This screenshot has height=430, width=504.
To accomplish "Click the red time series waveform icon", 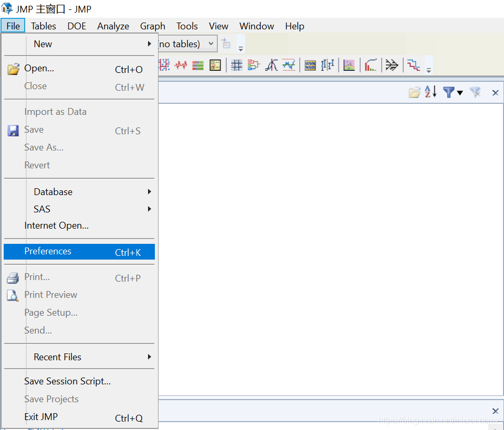I will click(x=181, y=66).
